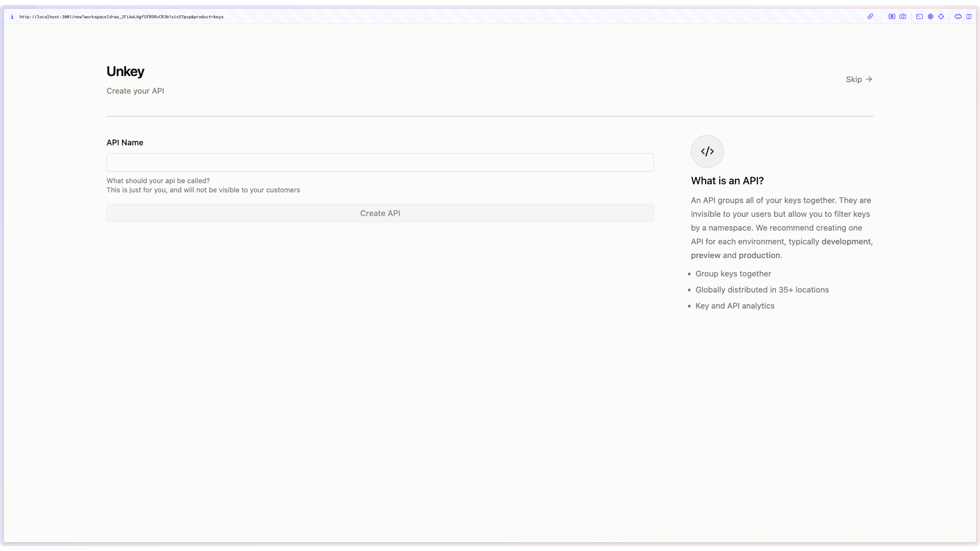Click the 'Create your API' subtitle

click(x=135, y=91)
